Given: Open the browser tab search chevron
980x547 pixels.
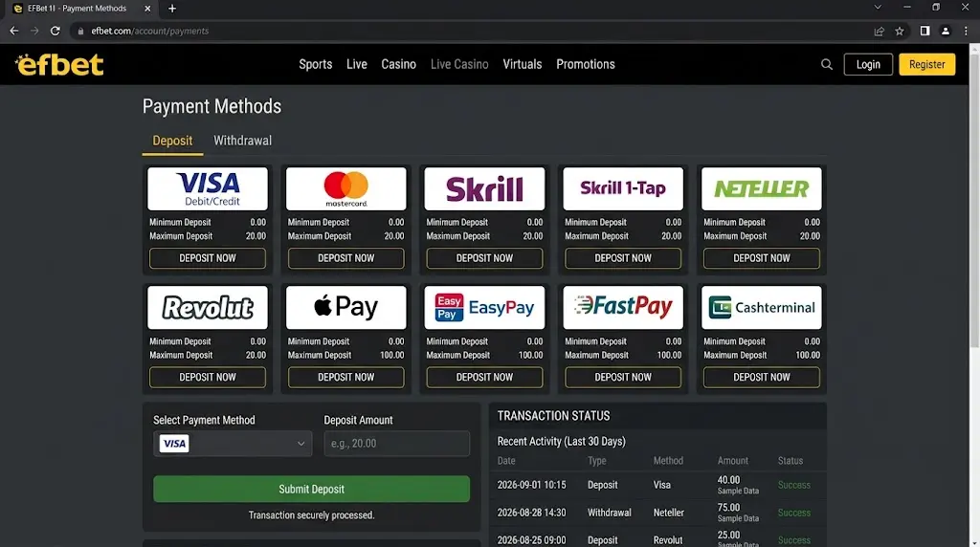Looking at the screenshot, I should point(878,8).
